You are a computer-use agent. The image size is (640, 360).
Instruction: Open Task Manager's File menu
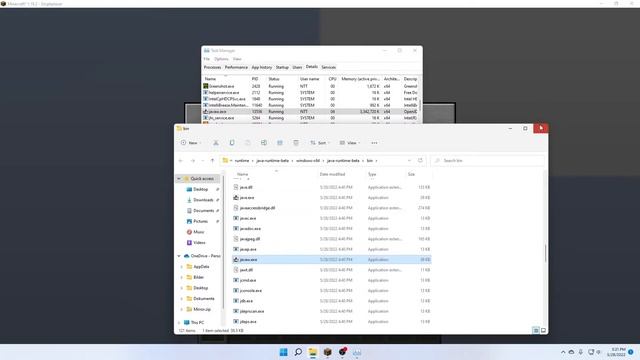pos(207,59)
